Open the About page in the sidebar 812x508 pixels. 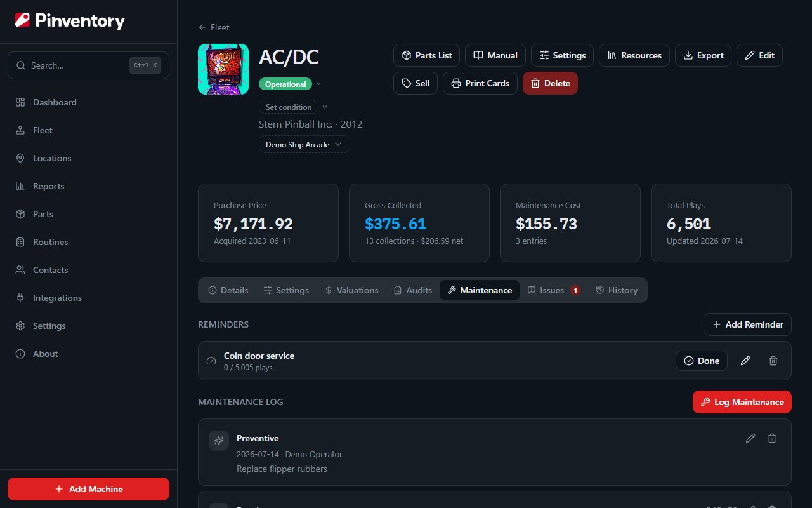tap(88, 354)
